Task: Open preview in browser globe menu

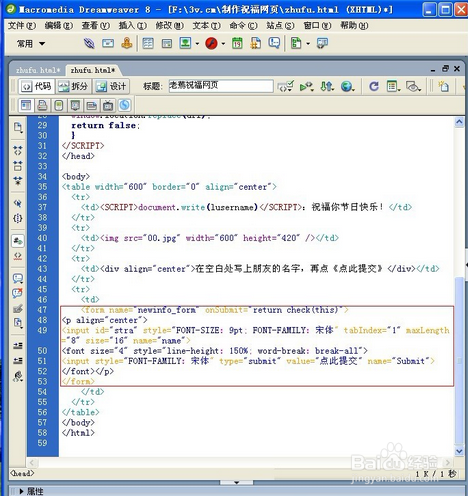Action: point(347,87)
